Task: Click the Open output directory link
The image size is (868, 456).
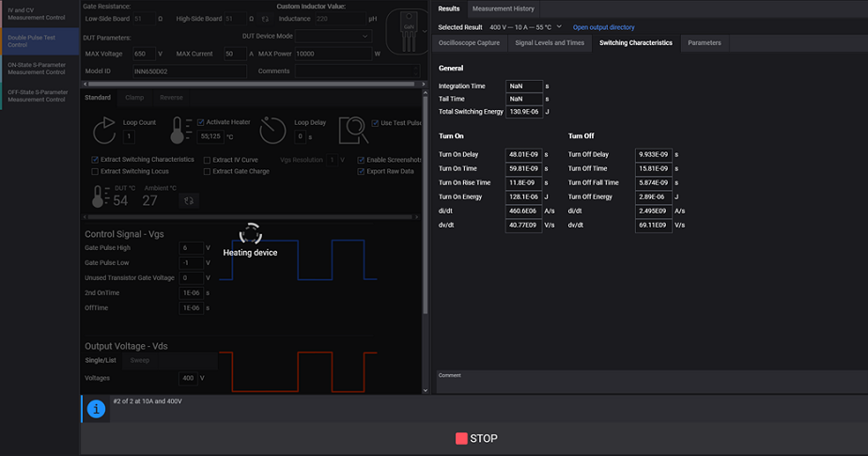Action: click(x=604, y=27)
